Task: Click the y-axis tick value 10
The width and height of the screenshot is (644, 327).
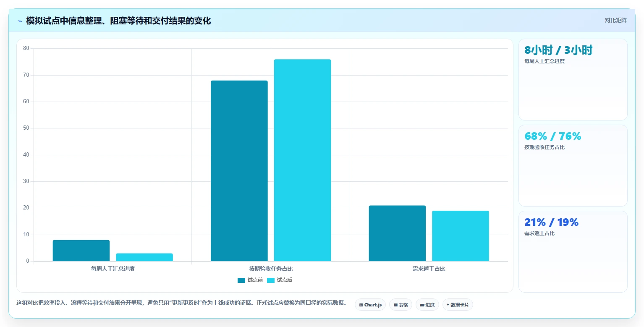Action: [26, 235]
